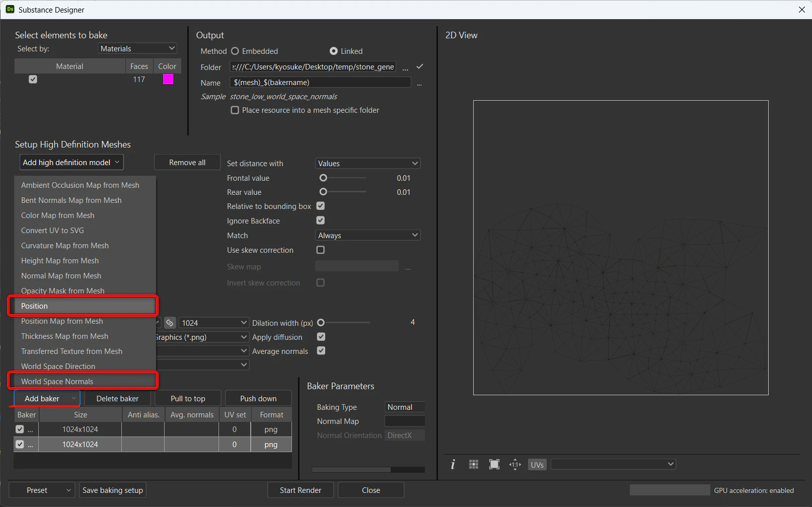Uncheck the highlighted second baker row checkbox
The width and height of the screenshot is (812, 507).
pos(20,445)
